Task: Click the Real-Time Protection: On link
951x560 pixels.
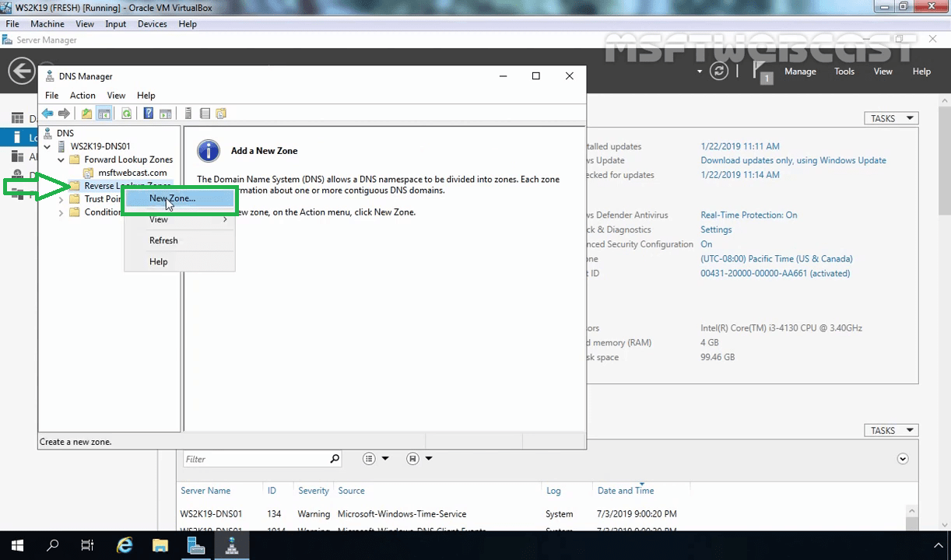Action: (x=749, y=215)
